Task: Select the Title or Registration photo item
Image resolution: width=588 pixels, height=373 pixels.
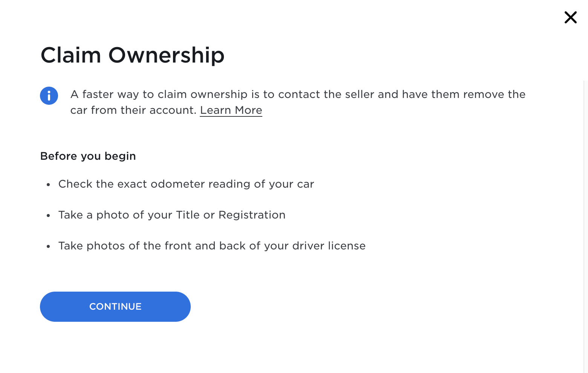Action: (172, 215)
